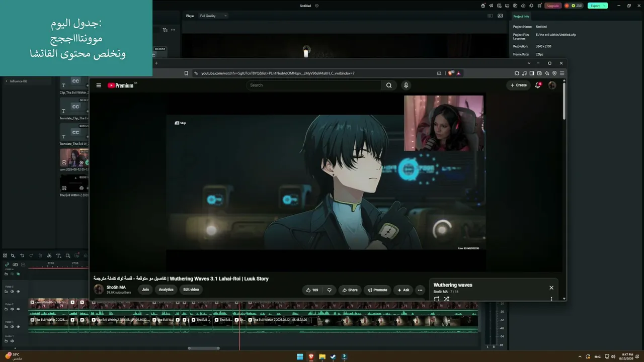
Task: Mute the Video 1 track audio
Action: click(x=12, y=327)
